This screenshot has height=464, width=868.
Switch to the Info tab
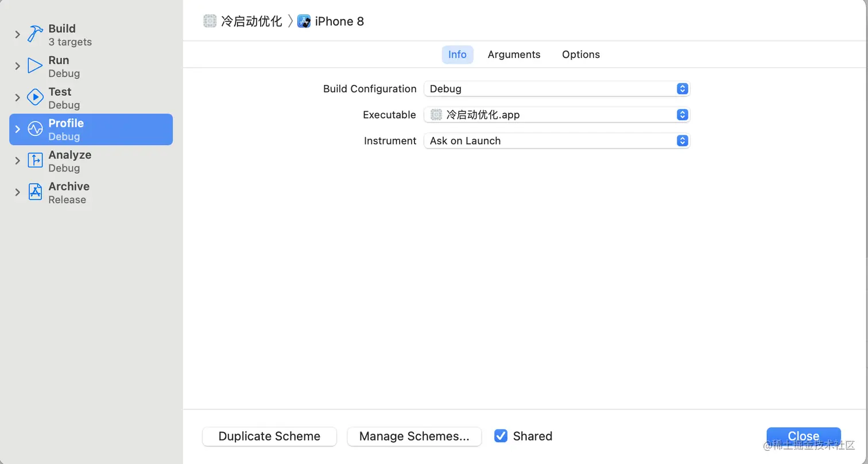tap(458, 54)
